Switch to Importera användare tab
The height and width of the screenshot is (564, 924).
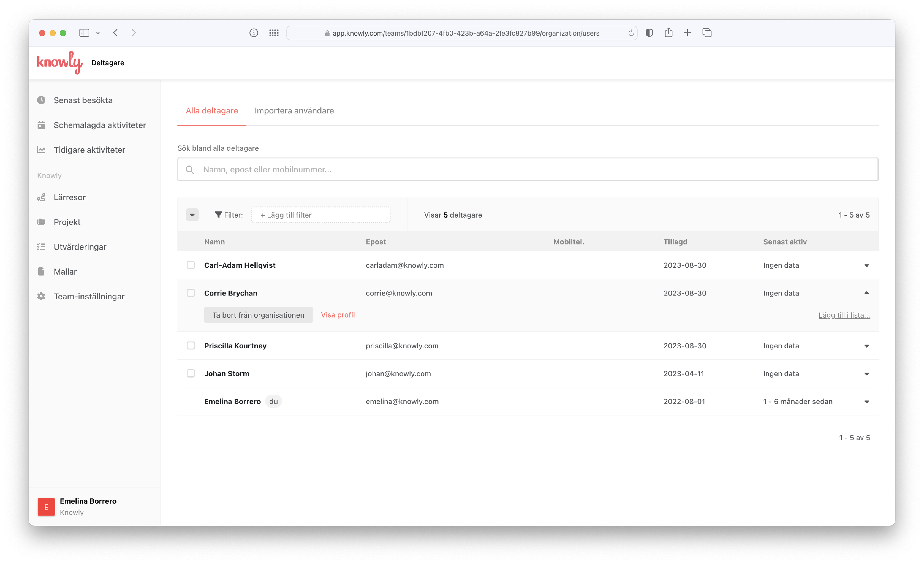(x=294, y=111)
